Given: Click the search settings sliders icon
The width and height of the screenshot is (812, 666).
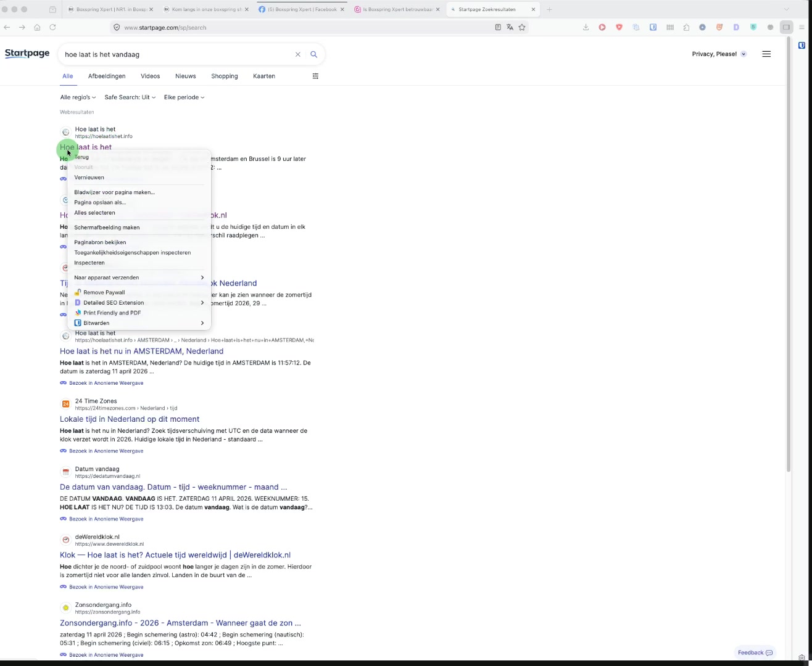Looking at the screenshot, I should pos(315,76).
